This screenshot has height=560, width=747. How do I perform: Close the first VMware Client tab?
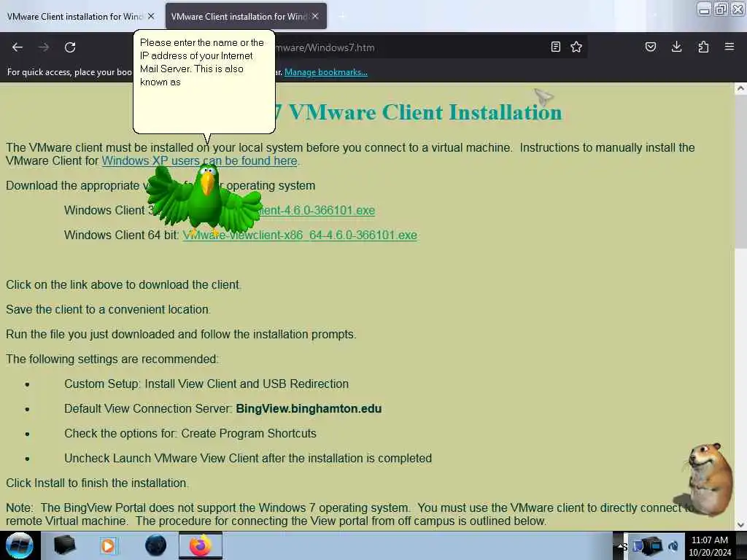pos(151,16)
